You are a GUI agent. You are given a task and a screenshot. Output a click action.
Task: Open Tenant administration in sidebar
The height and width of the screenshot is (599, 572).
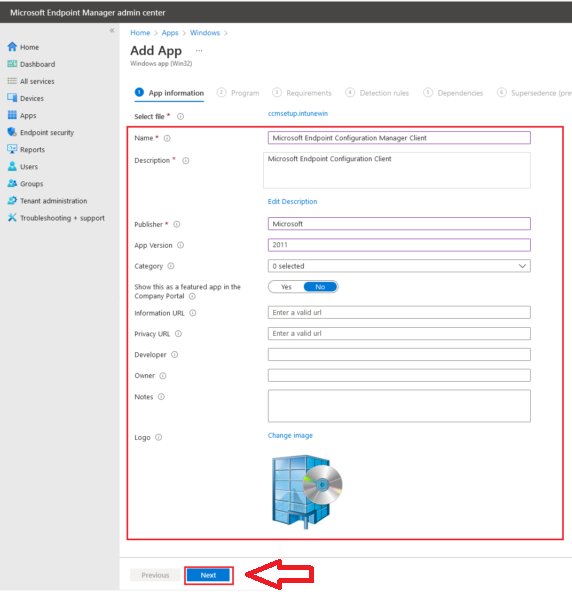47,201
